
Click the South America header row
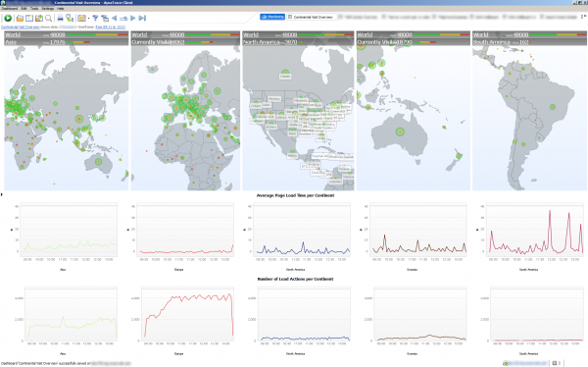pos(529,42)
